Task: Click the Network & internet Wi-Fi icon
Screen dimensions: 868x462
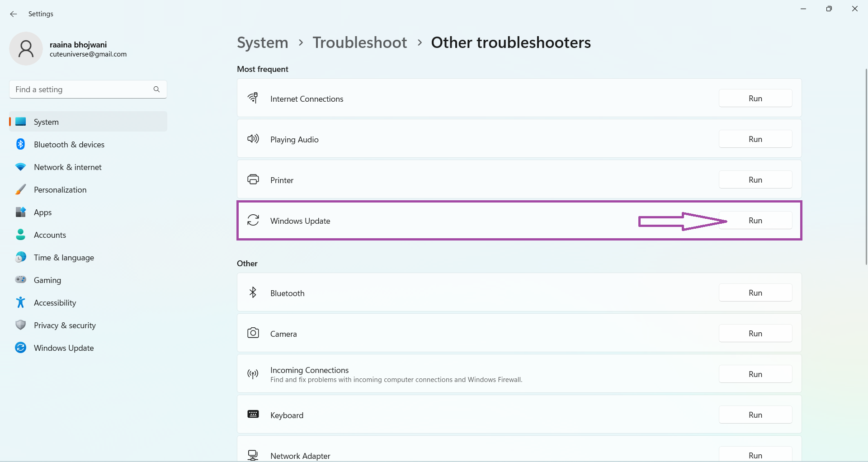Action: click(20, 167)
